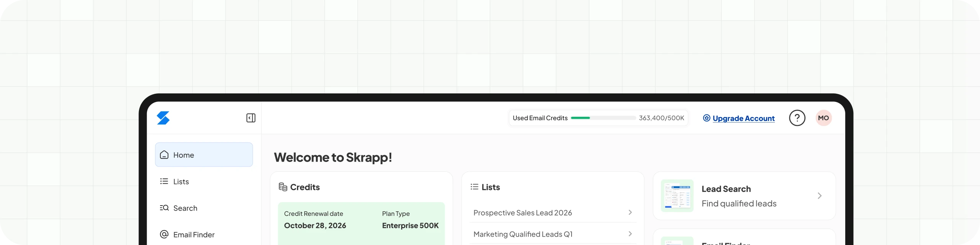This screenshot has width=980, height=245.
Task: Click the Credits coins icon
Action: coord(283,187)
